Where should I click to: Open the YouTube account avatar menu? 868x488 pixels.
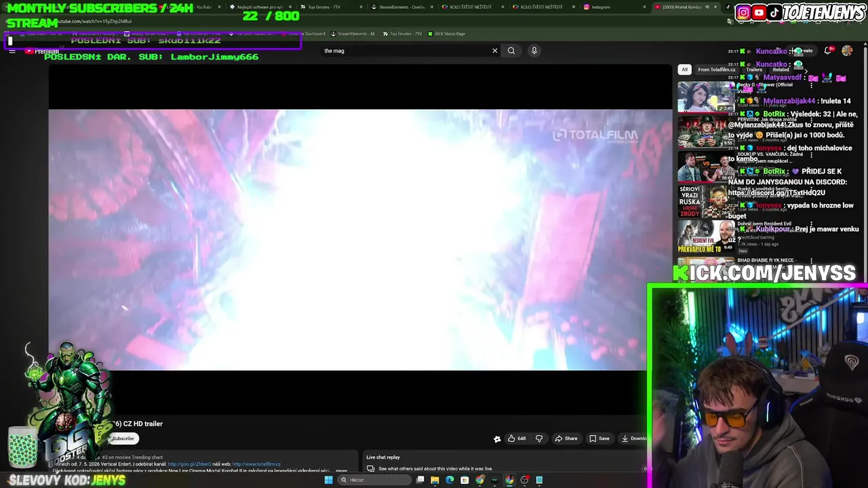click(x=847, y=51)
